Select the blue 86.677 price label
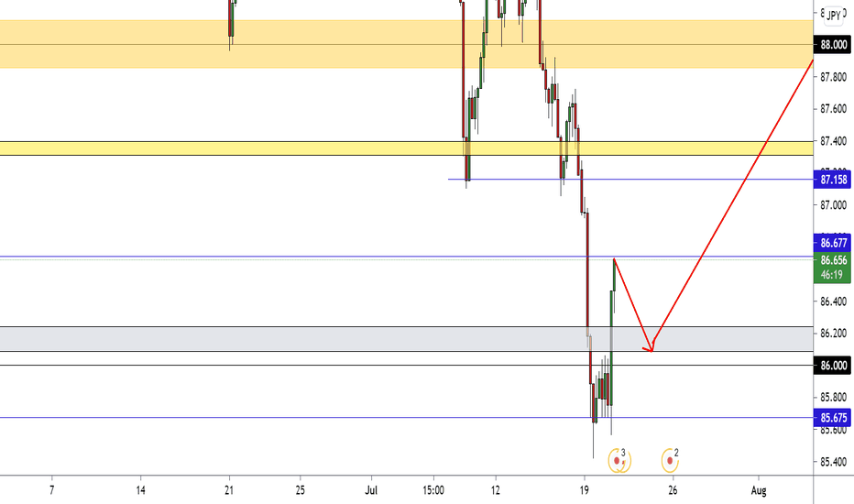 point(833,243)
